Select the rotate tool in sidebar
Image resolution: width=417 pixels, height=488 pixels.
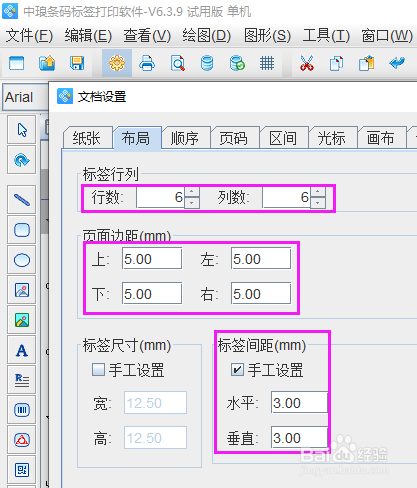click(x=22, y=160)
